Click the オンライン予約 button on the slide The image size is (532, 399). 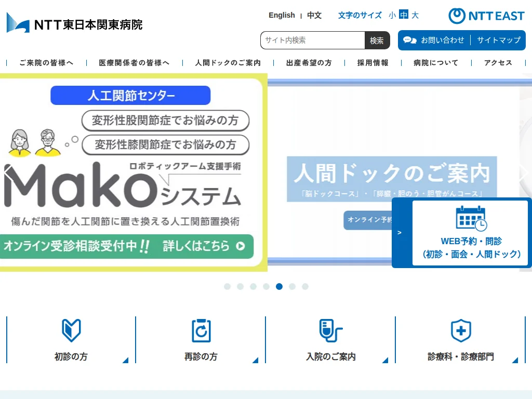click(x=368, y=220)
